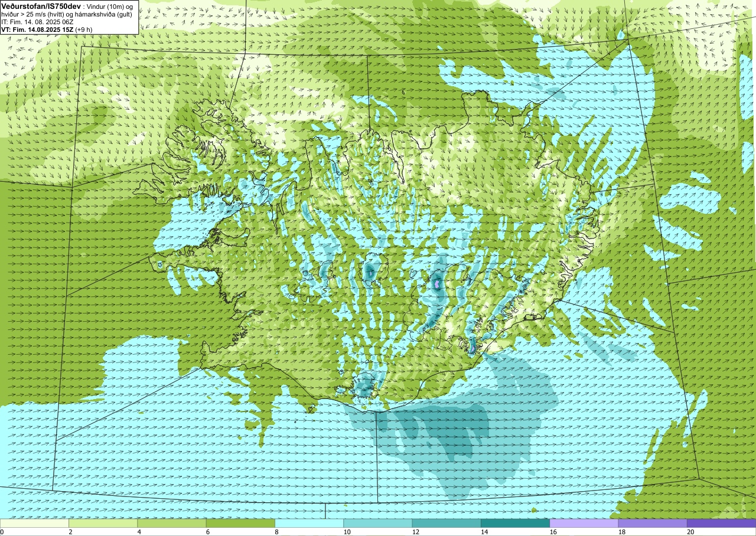This screenshot has height=536, width=756.
Task: Click the legend scale label "0"
Action: coord(2,532)
